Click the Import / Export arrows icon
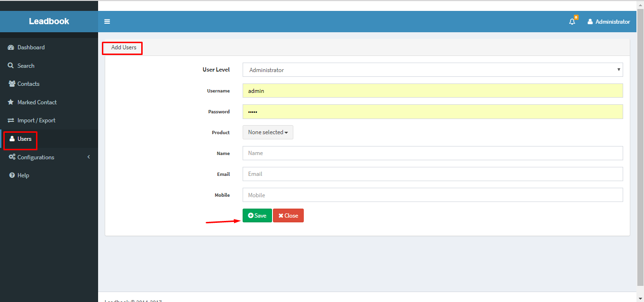Screen dimensions: 644x302 [x=11, y=120]
